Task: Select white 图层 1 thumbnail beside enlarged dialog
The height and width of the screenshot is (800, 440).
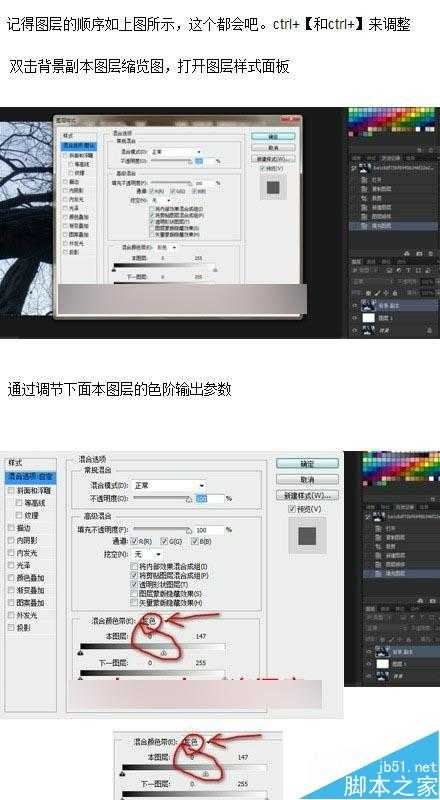Action: 382,664
